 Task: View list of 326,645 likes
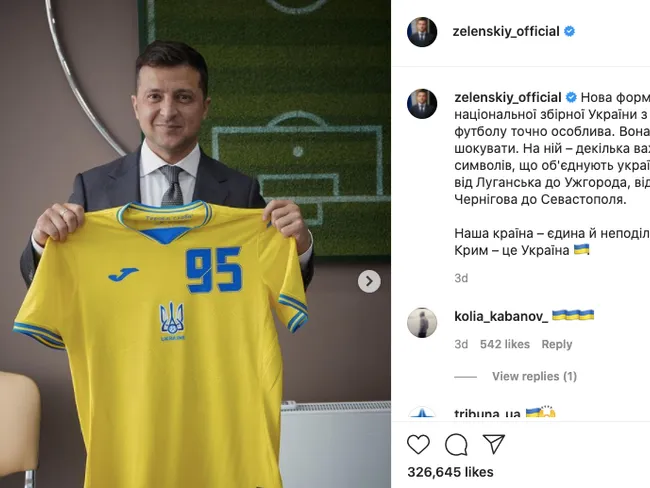[x=450, y=472]
